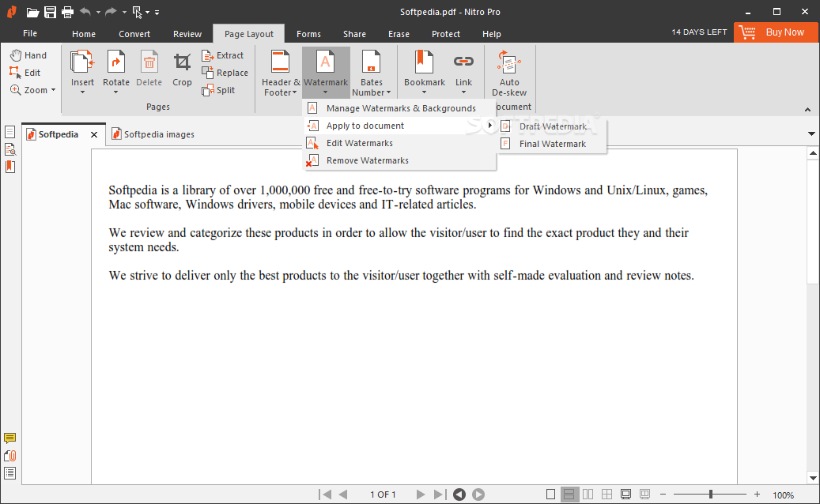820x504 pixels.
Task: Click the Rotate pages icon
Action: 116,62
